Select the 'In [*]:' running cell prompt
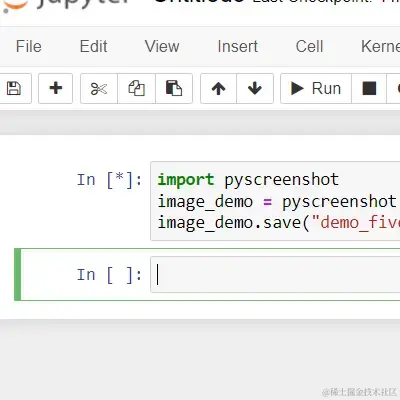This screenshot has height=400, width=400. (109, 180)
